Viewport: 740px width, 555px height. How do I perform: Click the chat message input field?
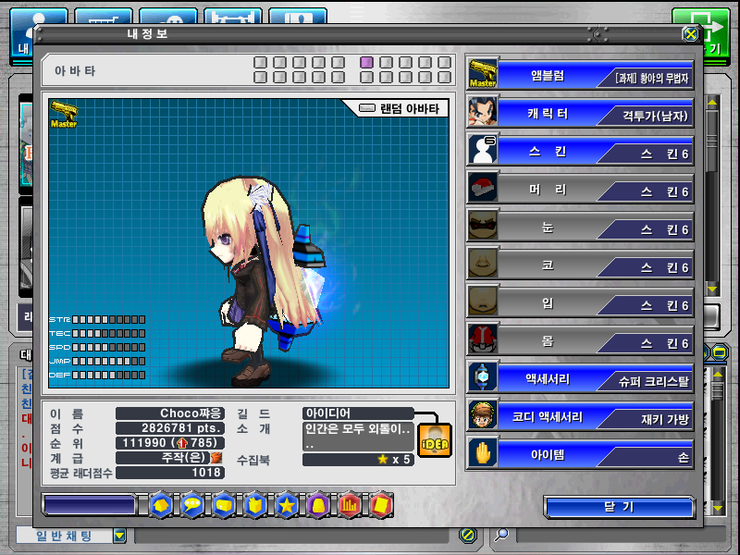tap(291, 535)
